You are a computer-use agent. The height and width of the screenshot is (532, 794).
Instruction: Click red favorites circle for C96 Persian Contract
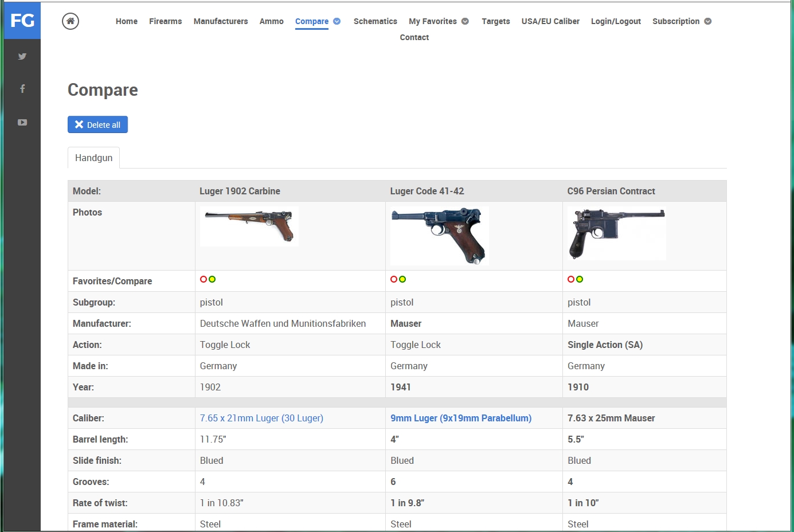coord(571,279)
